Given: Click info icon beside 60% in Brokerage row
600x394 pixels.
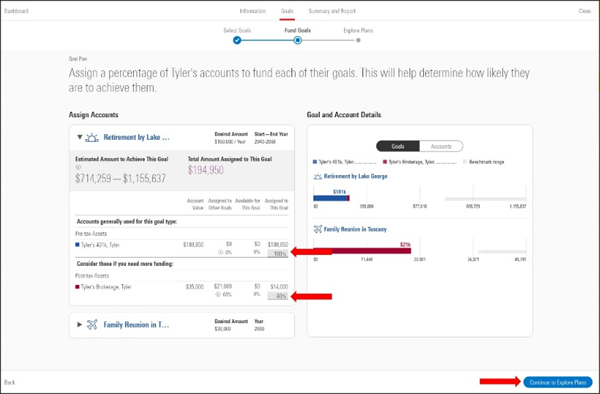Looking at the screenshot, I should tap(218, 295).
